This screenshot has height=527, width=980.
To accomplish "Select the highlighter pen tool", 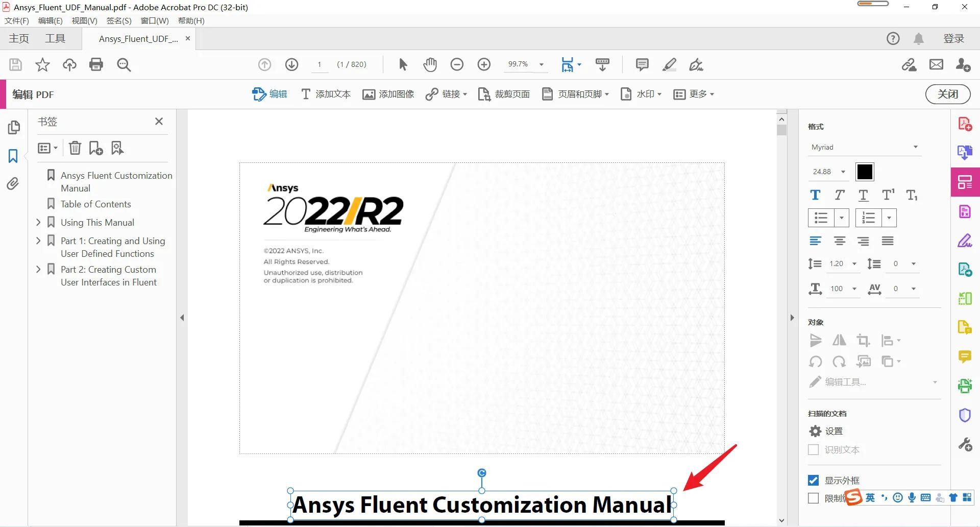I will click(x=669, y=64).
